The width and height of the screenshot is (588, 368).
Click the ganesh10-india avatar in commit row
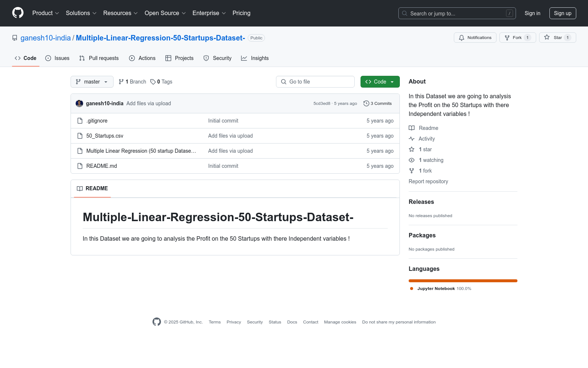click(79, 103)
